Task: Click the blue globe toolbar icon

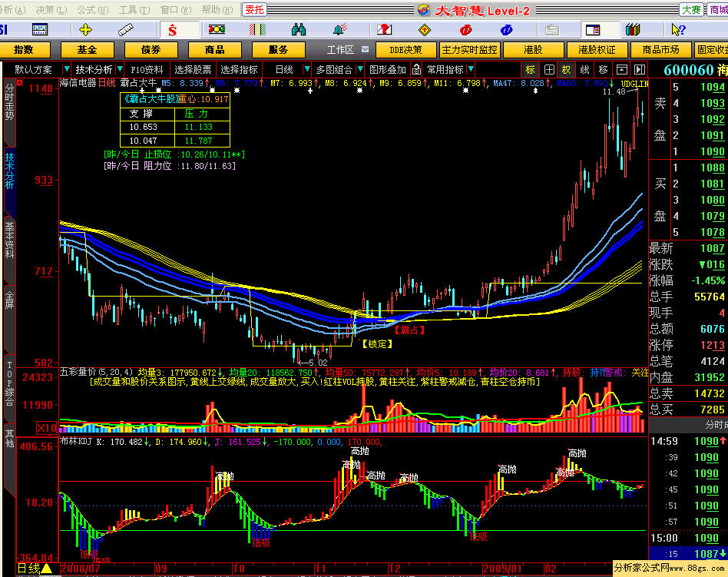Action: coord(507,30)
